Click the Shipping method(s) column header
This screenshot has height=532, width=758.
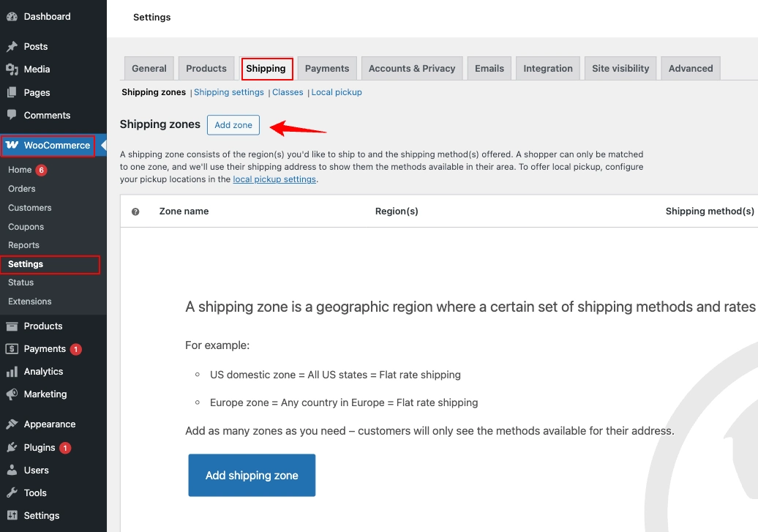click(710, 211)
